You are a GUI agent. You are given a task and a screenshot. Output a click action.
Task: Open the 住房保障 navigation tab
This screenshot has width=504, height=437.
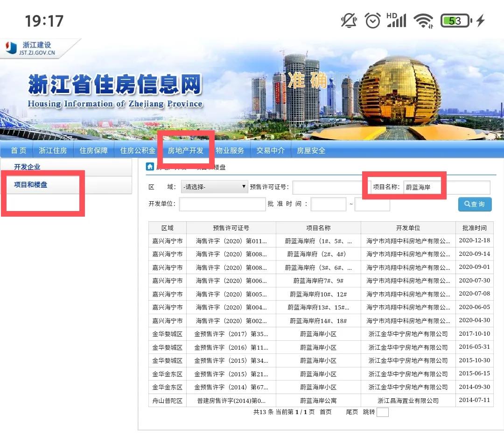(93, 150)
